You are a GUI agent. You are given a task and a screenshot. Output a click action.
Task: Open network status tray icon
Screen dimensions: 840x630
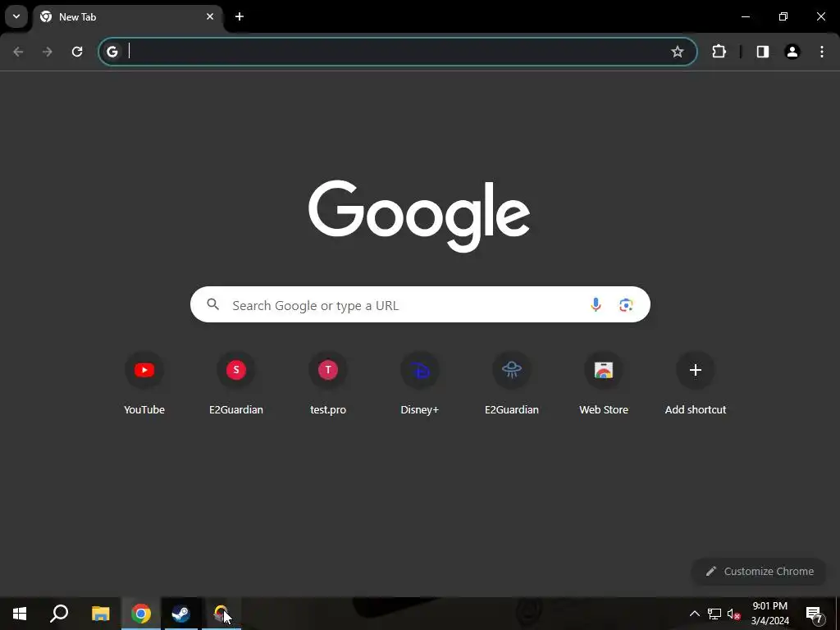point(714,614)
